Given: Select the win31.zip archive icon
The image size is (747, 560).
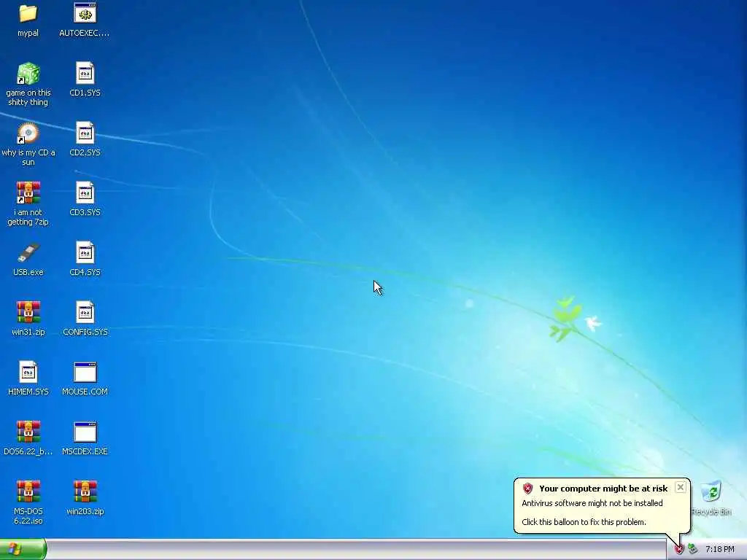Looking at the screenshot, I should (28, 312).
